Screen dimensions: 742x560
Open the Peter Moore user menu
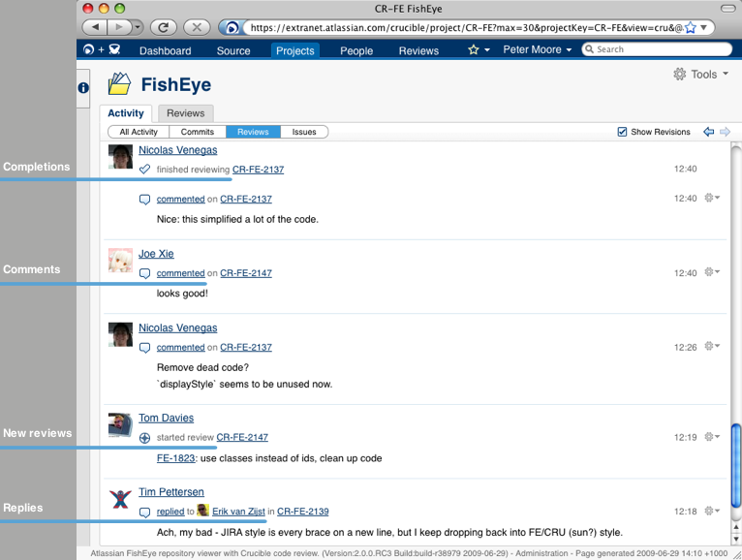tap(537, 49)
